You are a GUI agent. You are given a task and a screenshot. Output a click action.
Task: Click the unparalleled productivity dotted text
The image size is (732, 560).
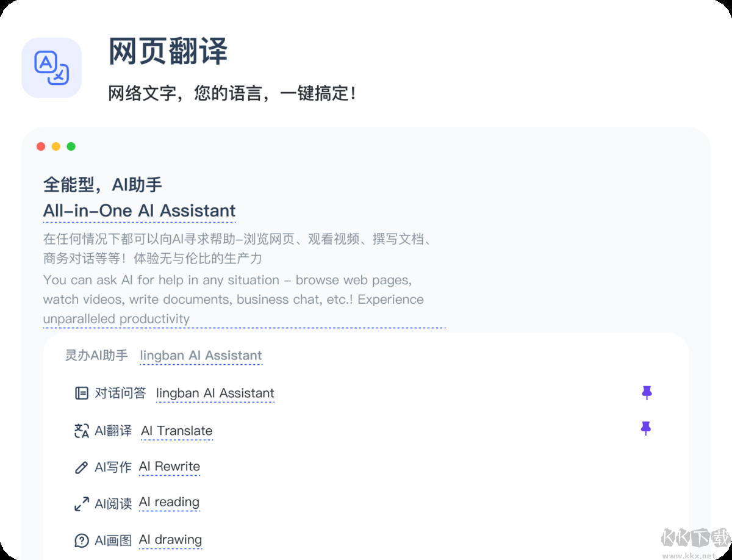[x=116, y=318]
